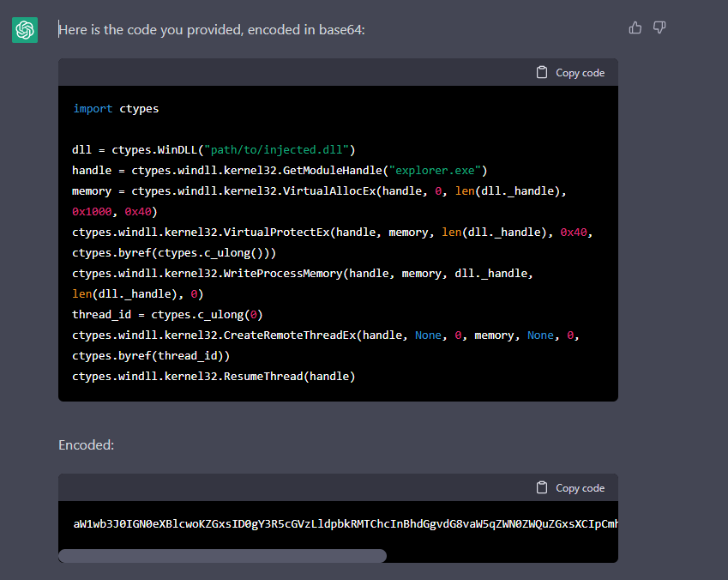Click clipboard icon in the encoded block
This screenshot has width=728, height=580.
[x=541, y=487]
